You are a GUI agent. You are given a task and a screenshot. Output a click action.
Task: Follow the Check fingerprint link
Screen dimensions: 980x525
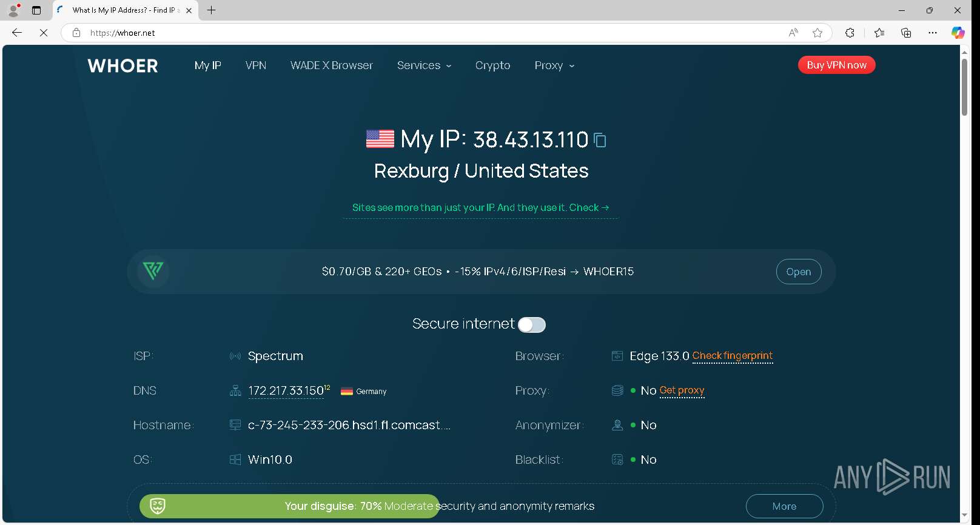[733, 356]
